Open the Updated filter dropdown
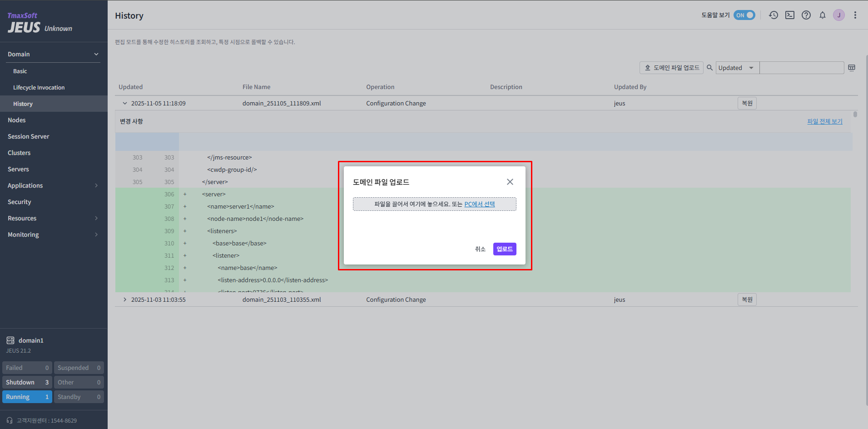Image resolution: width=868 pixels, height=429 pixels. [x=737, y=68]
